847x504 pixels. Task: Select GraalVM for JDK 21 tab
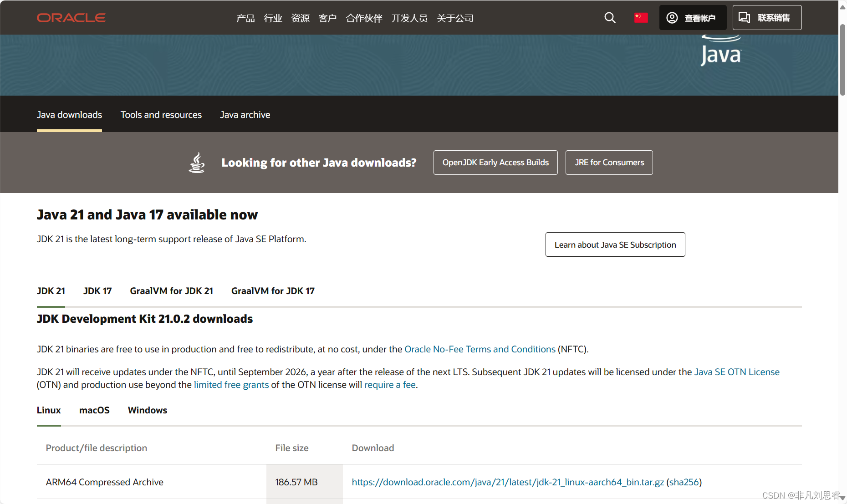172,291
